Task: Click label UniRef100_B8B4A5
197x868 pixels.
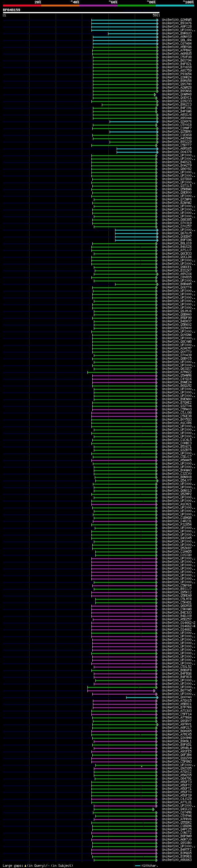Action: [177, 284]
